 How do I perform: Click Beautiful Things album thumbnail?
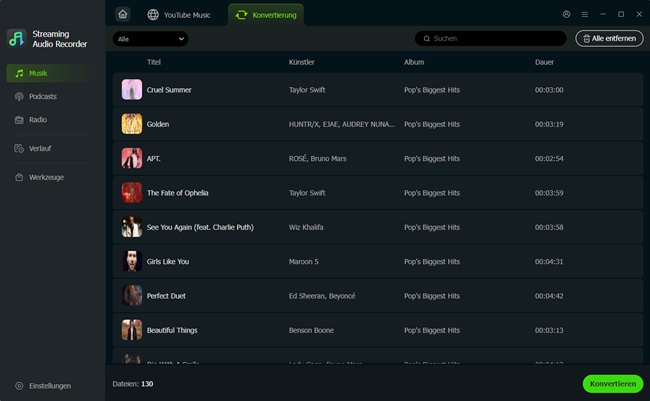(x=132, y=330)
